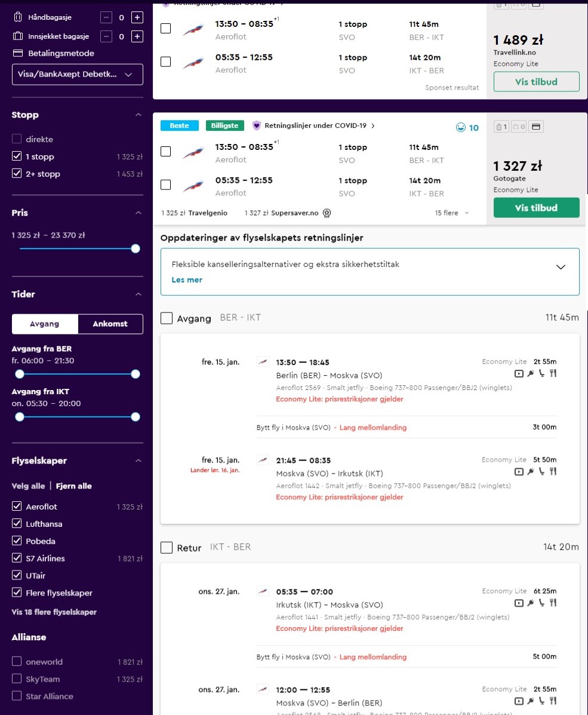
Task: Click the carry-on bag icon in price panel
Action: coord(501,127)
